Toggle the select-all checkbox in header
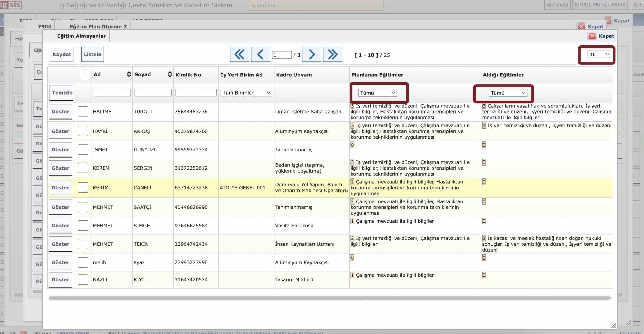This screenshot has width=644, height=334. point(85,75)
